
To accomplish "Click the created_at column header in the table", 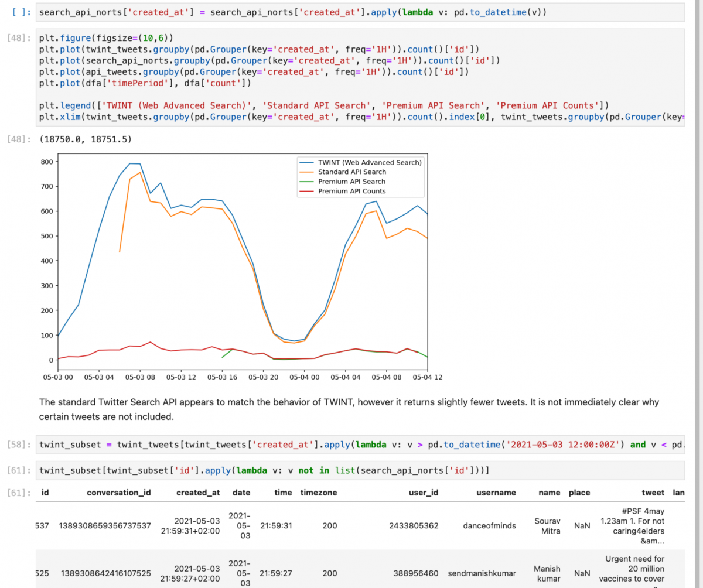I will pos(198,493).
